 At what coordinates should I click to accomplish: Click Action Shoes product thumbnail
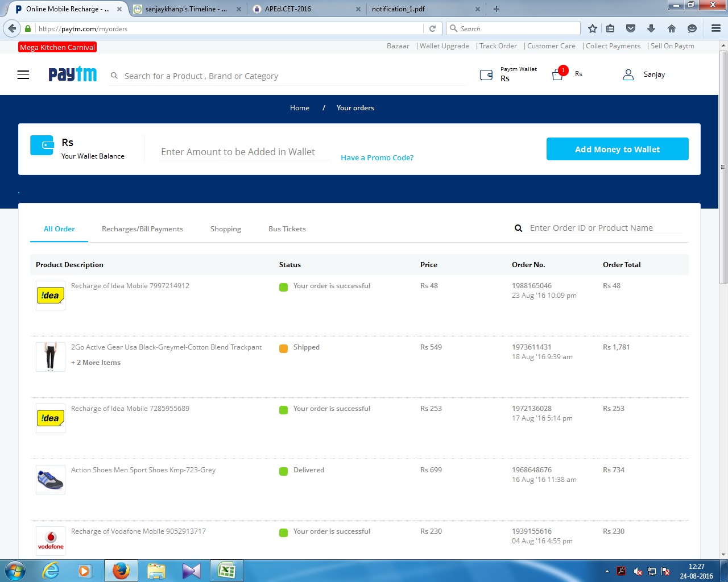point(51,480)
